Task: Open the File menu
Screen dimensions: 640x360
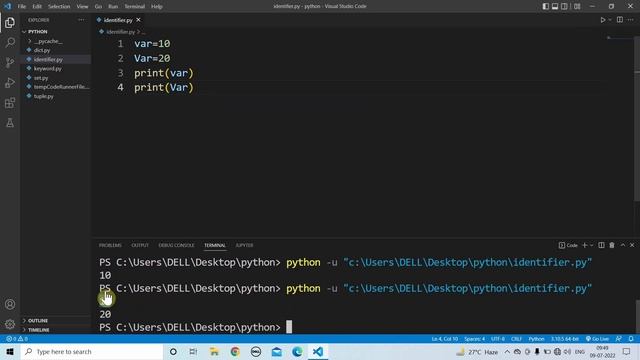Action: click(x=22, y=7)
